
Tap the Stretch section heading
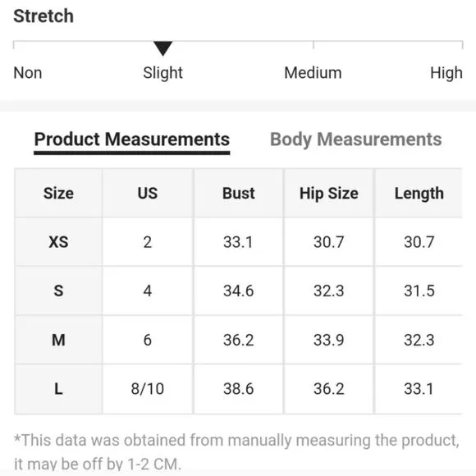point(43,16)
